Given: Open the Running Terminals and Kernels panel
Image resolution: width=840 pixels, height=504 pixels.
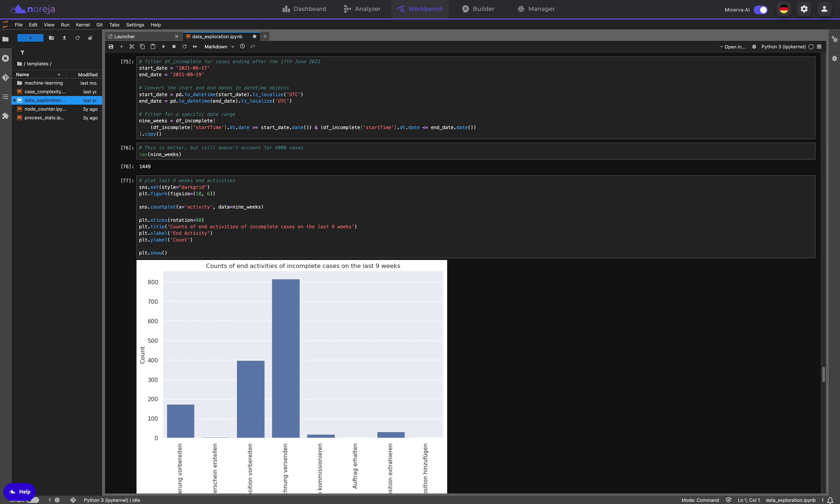Looking at the screenshot, I should (x=5, y=58).
